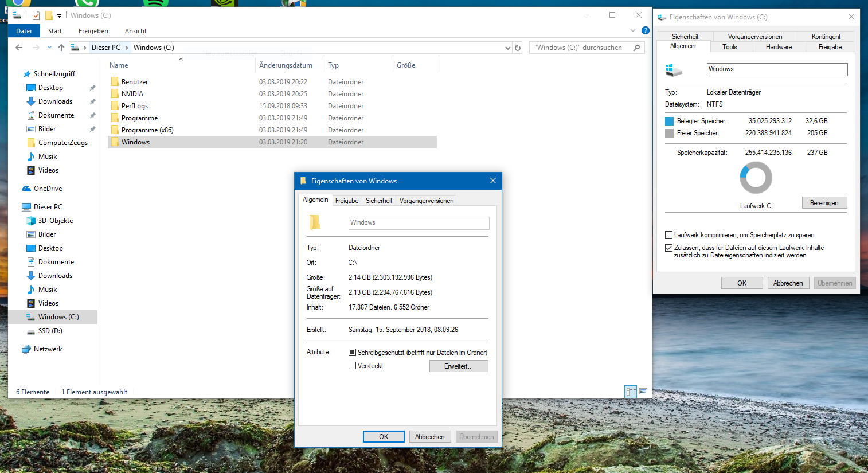Refresh the Windows (C:) folder view

click(x=518, y=48)
